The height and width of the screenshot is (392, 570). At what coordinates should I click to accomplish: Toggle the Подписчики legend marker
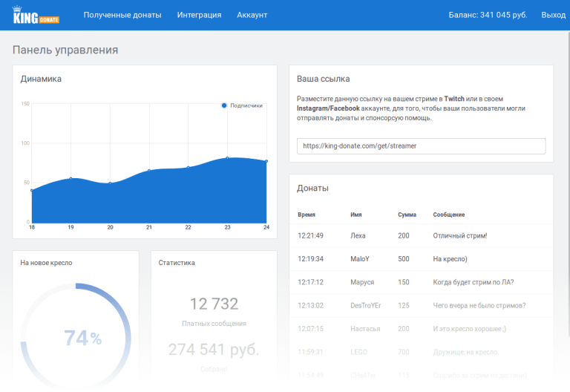tap(224, 105)
